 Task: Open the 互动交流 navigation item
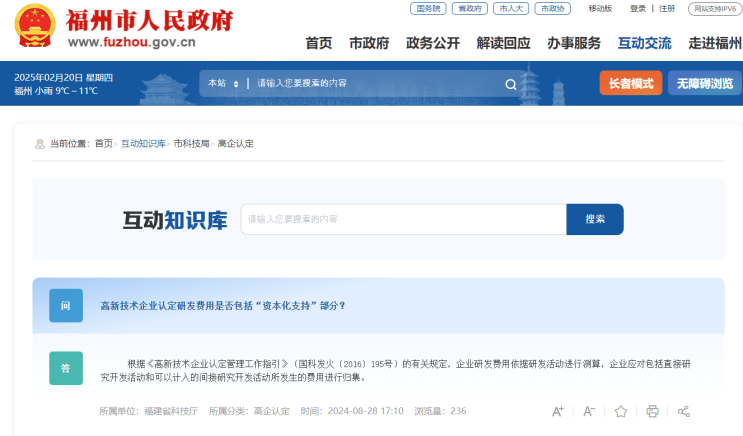point(644,43)
